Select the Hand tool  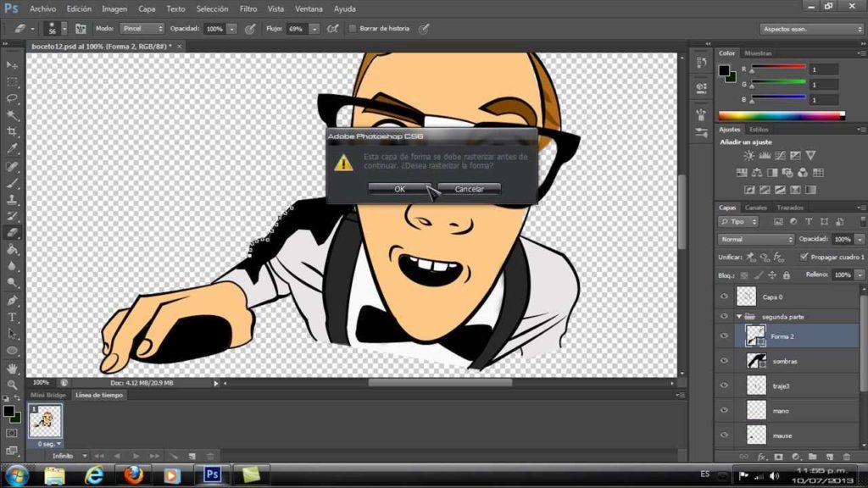(13, 369)
